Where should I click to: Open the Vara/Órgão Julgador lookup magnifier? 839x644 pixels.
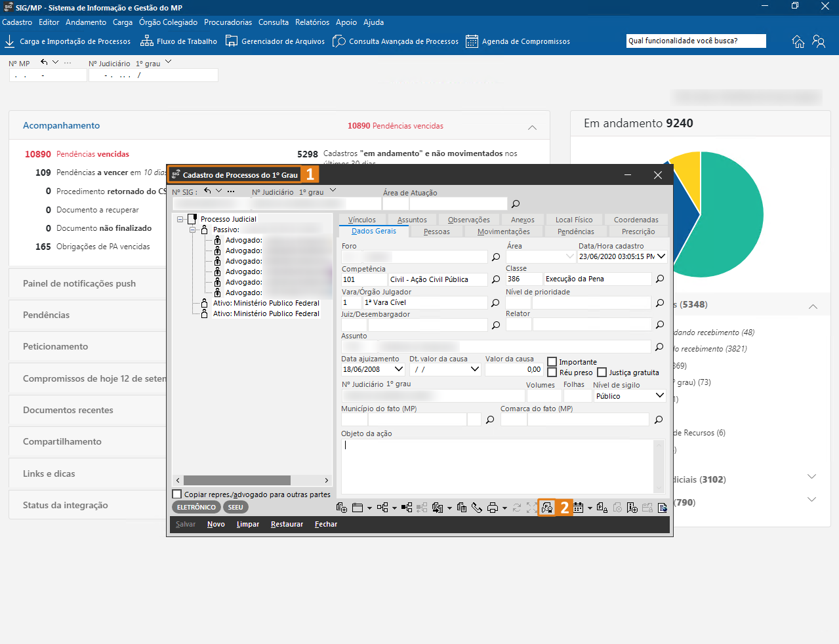click(495, 303)
